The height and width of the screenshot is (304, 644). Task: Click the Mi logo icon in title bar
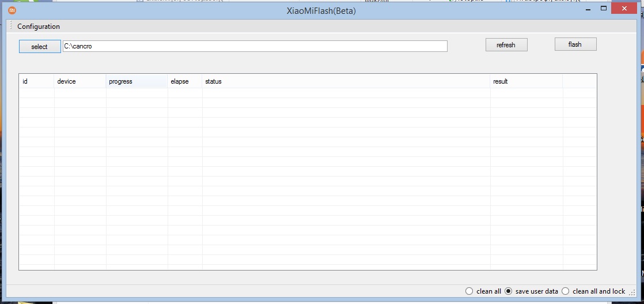coord(12,10)
